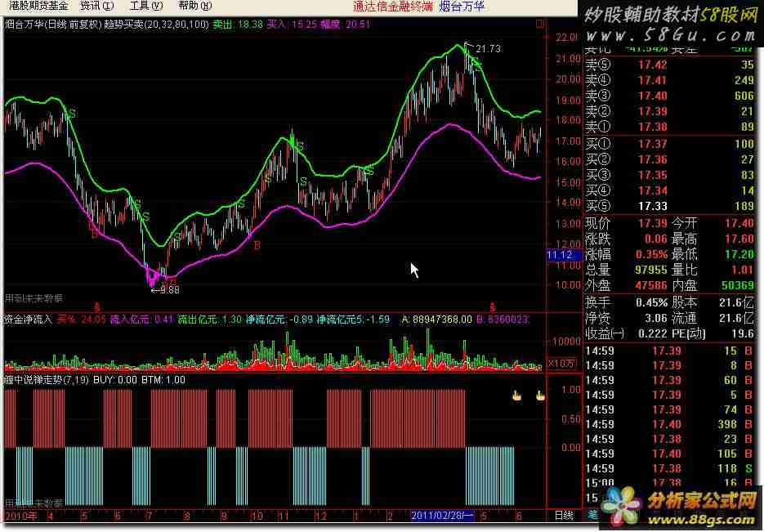The width and height of the screenshot is (764, 532).
Task: Click the 收益(一) 0.222 value
Action: (652, 333)
